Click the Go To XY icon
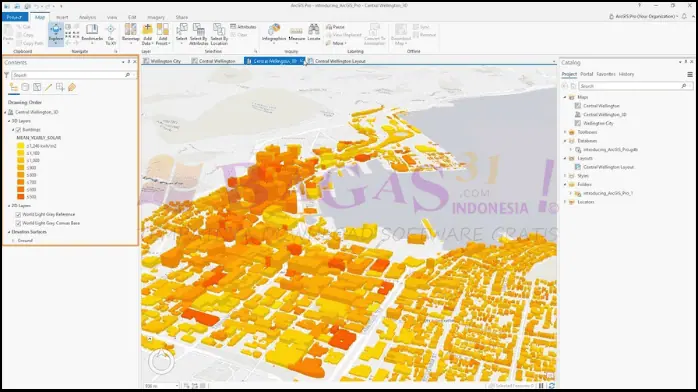Screen dimensions: 698x392 (x=110, y=34)
